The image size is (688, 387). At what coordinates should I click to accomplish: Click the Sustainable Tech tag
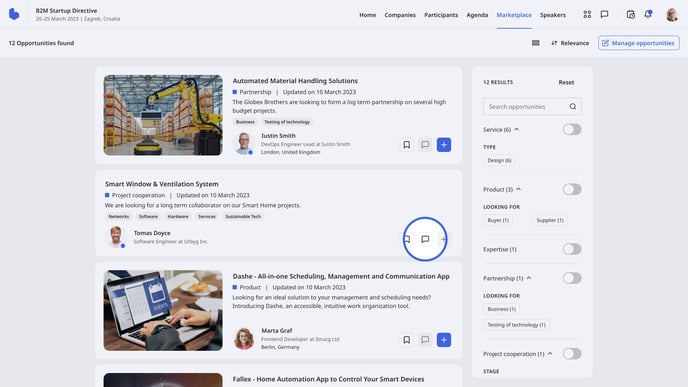tap(243, 217)
